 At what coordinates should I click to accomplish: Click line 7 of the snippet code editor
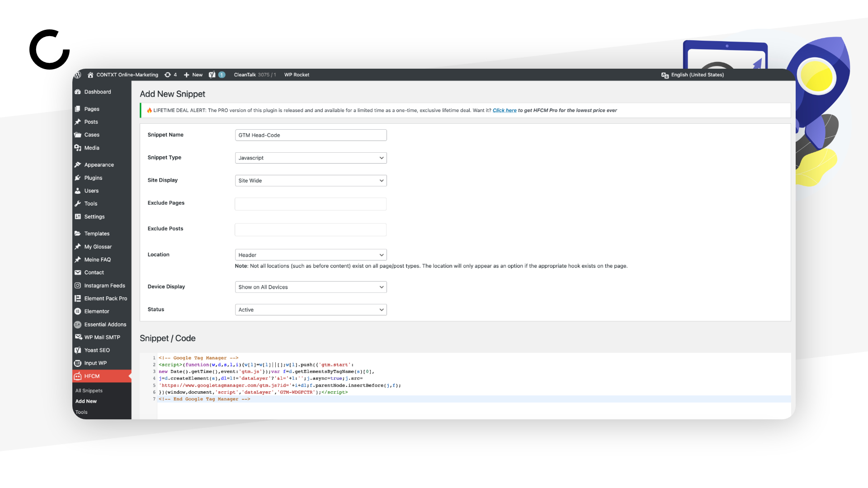pos(474,399)
